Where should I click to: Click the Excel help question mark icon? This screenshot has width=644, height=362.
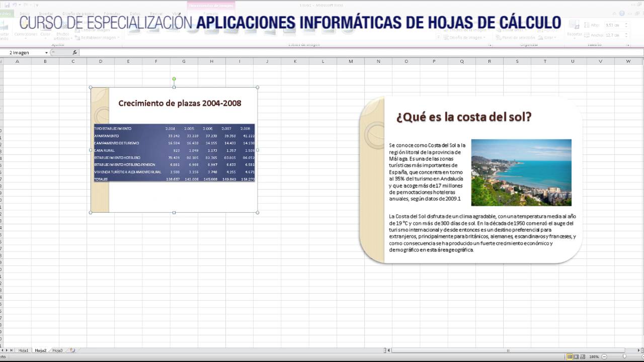pos(622,14)
